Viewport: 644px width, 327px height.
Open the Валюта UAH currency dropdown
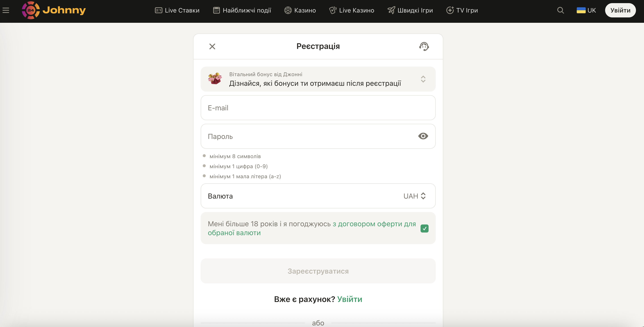point(415,196)
